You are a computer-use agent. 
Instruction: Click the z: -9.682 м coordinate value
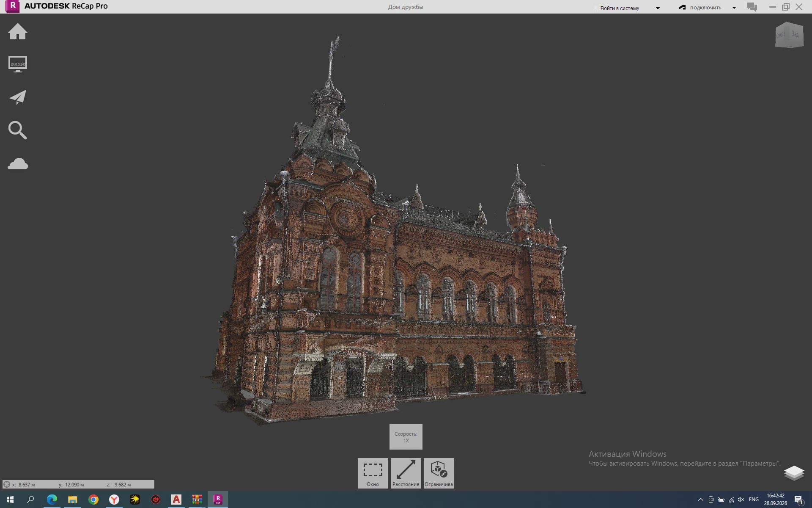[118, 484]
